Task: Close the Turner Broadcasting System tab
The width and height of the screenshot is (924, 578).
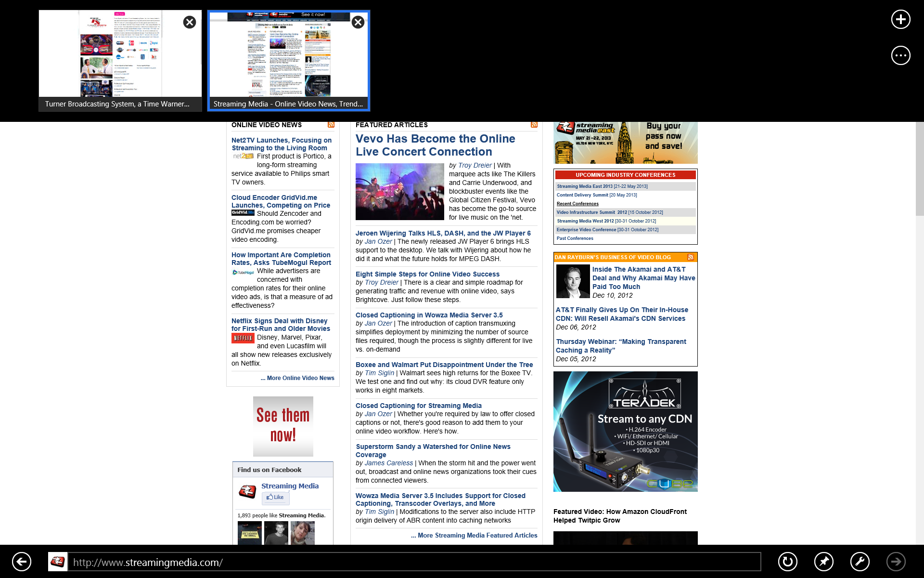Action: [x=190, y=22]
